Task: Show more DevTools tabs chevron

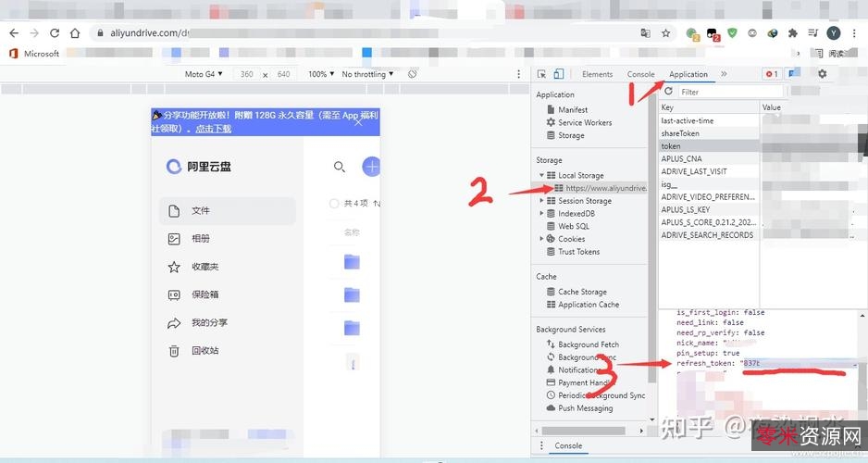Action: [724, 74]
